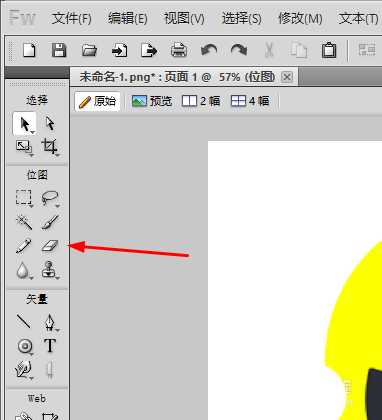Select the Blur tool
382x420 pixels.
click(23, 271)
